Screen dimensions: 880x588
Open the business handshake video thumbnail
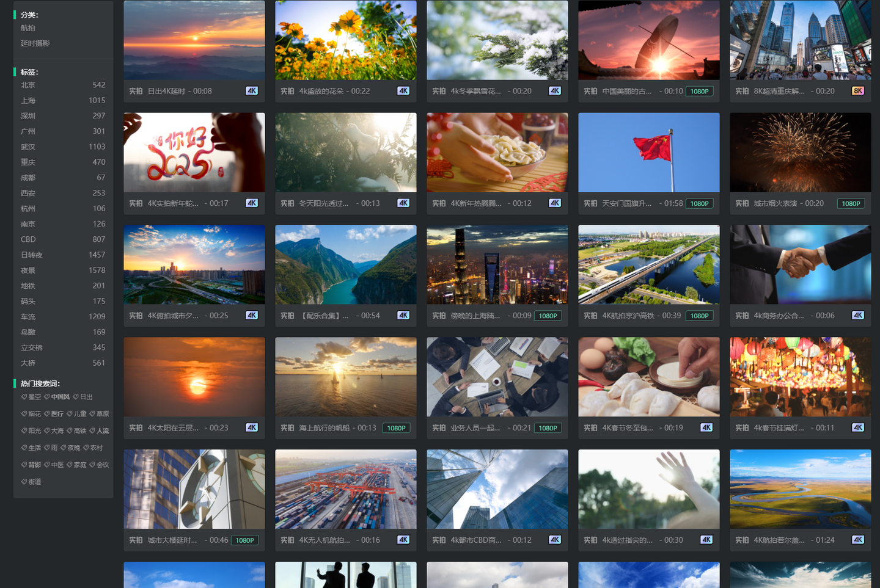801,265
